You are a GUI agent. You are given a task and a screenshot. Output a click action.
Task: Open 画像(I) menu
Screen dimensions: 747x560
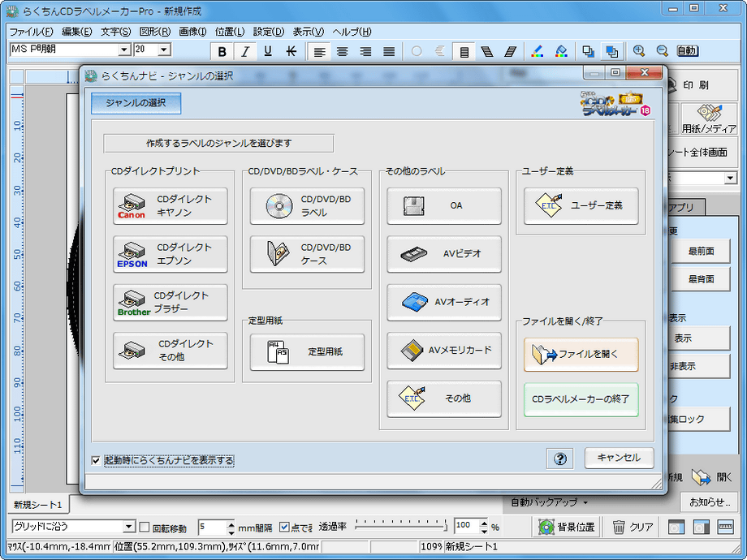coord(192,32)
